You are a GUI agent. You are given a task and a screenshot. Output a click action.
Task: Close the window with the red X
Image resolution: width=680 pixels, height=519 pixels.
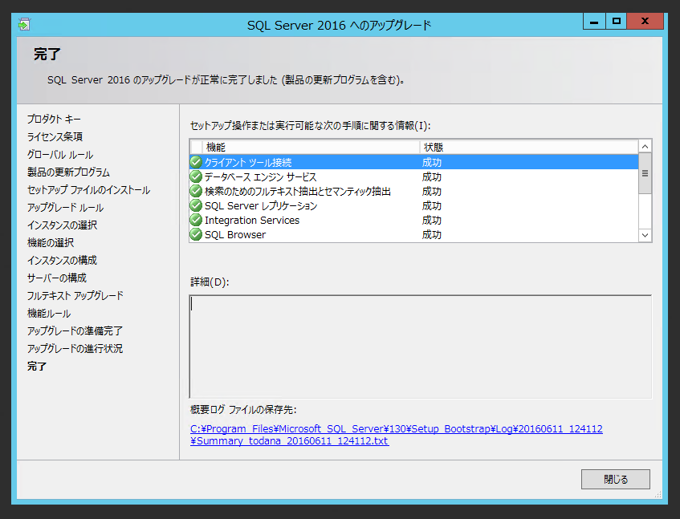[645, 21]
